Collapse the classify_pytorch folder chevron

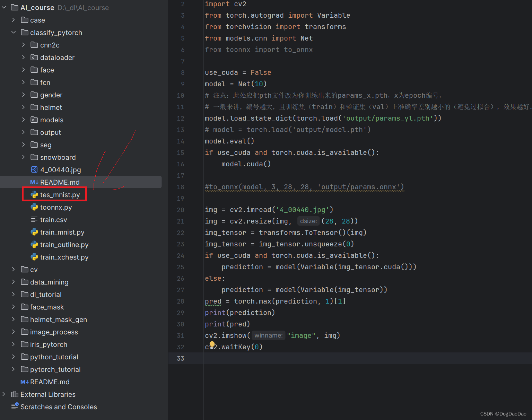[14, 32]
